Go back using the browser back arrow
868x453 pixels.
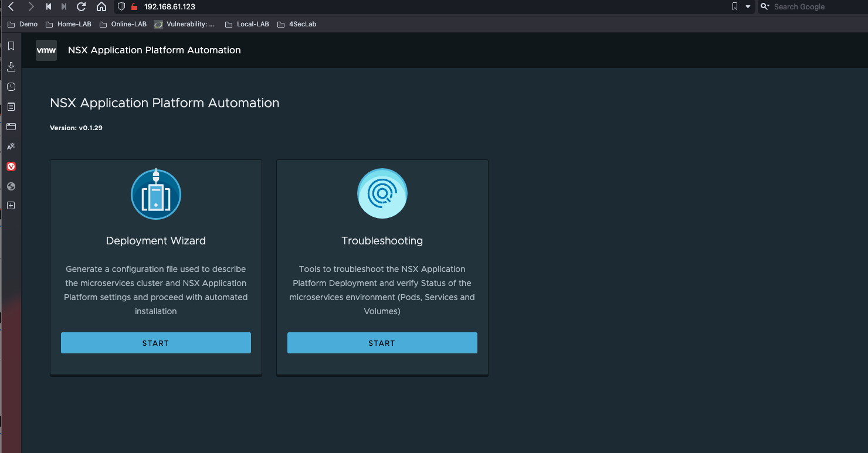(x=11, y=7)
